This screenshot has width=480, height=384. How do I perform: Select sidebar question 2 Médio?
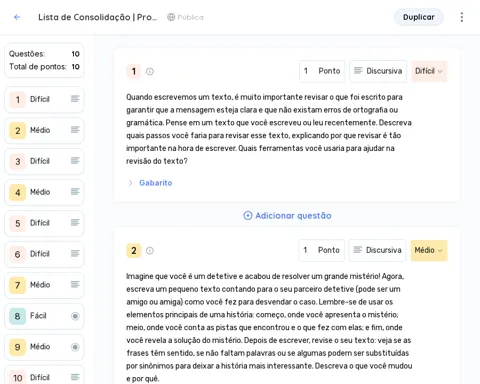[x=44, y=130]
